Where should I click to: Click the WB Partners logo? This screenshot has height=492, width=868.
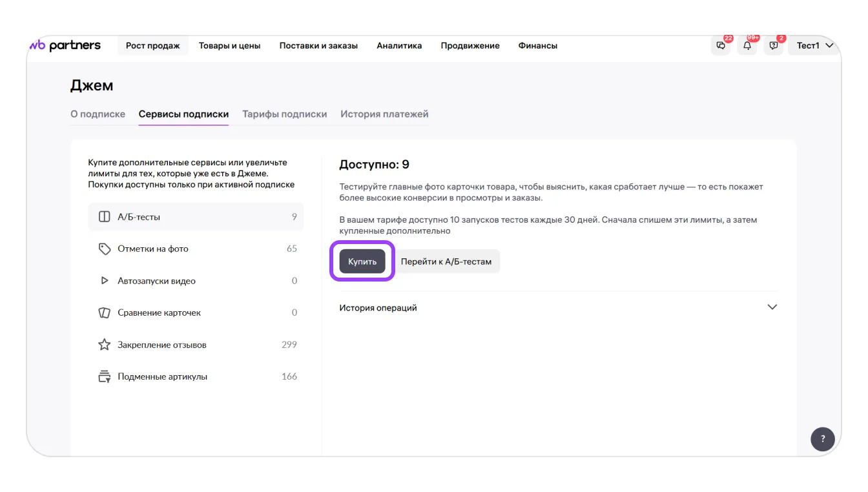[65, 45]
